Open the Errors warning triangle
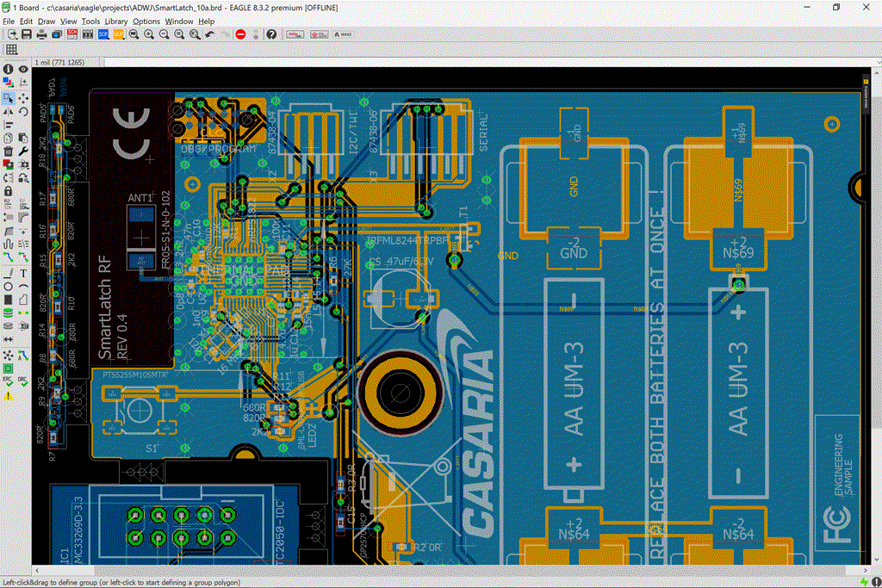Viewport: 882px width, 588px height. coord(8,395)
